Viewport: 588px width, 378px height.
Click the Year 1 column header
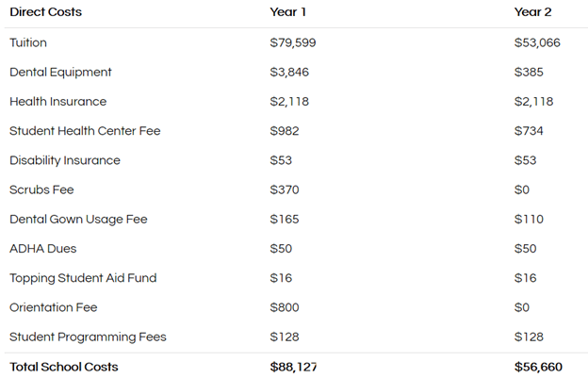point(287,12)
